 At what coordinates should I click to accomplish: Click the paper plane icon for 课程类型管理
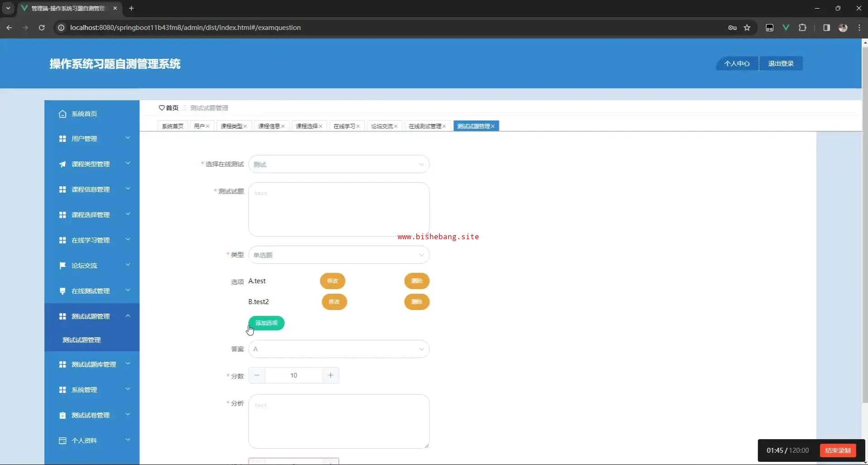click(x=63, y=164)
